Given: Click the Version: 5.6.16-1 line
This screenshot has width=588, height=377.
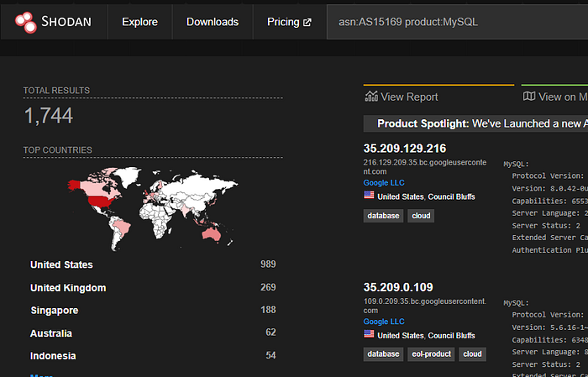Looking at the screenshot, I should (549, 327).
